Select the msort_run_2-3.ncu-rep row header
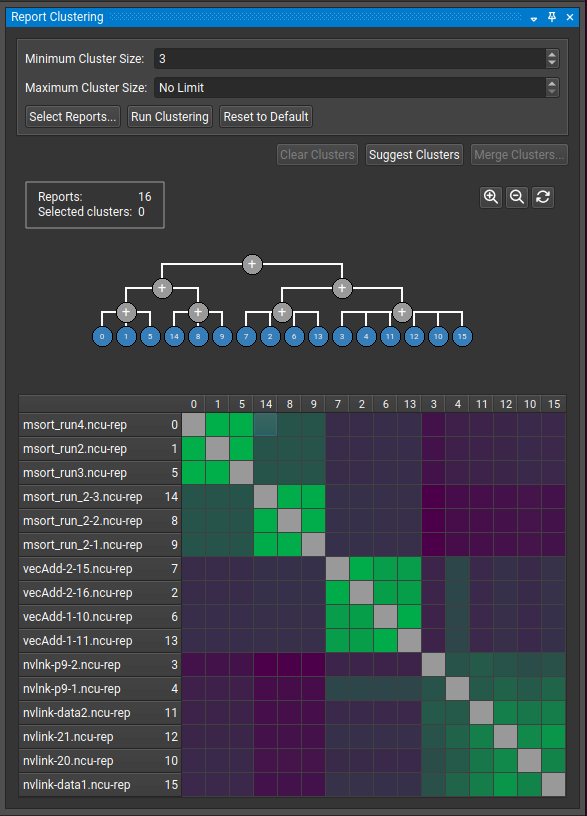 pos(100,497)
